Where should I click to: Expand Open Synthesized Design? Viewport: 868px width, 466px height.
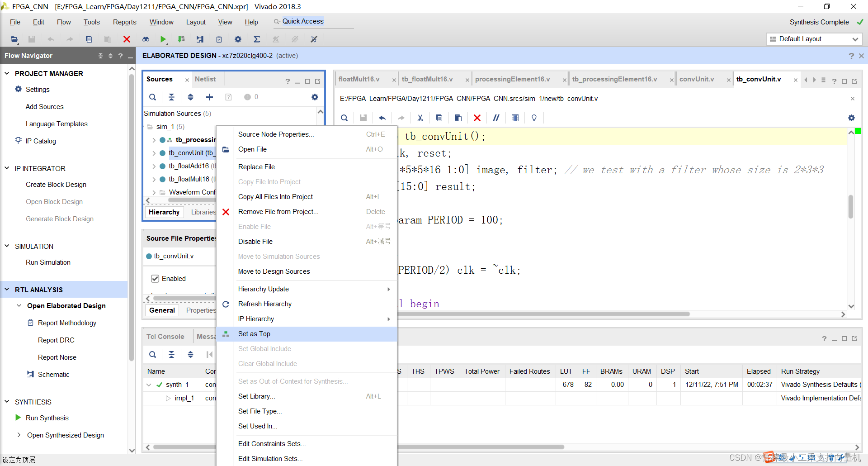(19, 435)
